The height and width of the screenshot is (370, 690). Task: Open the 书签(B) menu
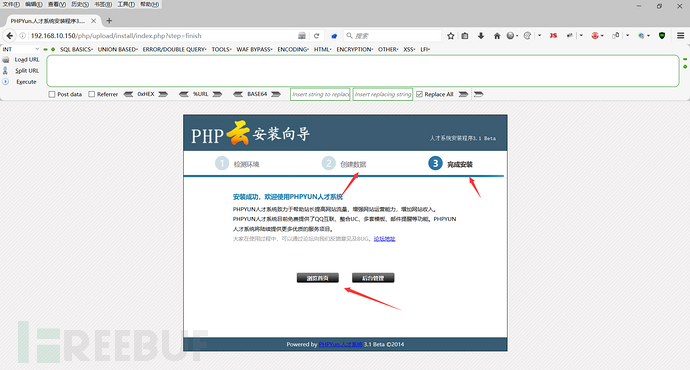point(103,4)
